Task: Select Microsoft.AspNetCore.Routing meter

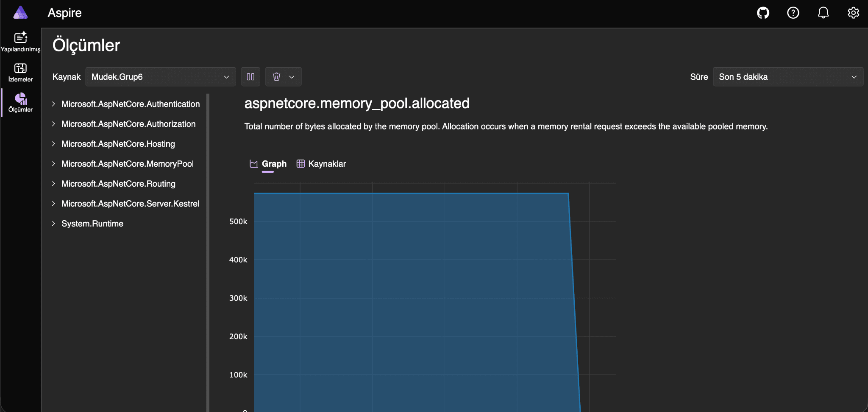Action: [x=118, y=184]
